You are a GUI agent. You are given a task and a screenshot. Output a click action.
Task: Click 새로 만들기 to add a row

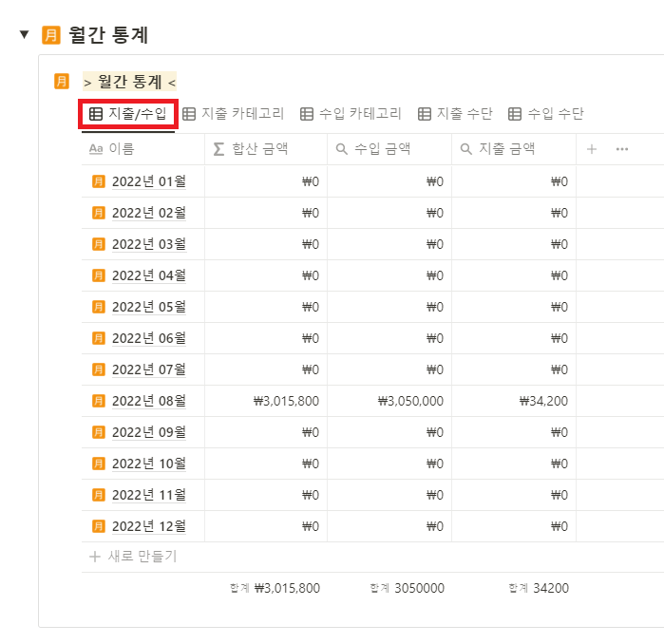coord(133,557)
